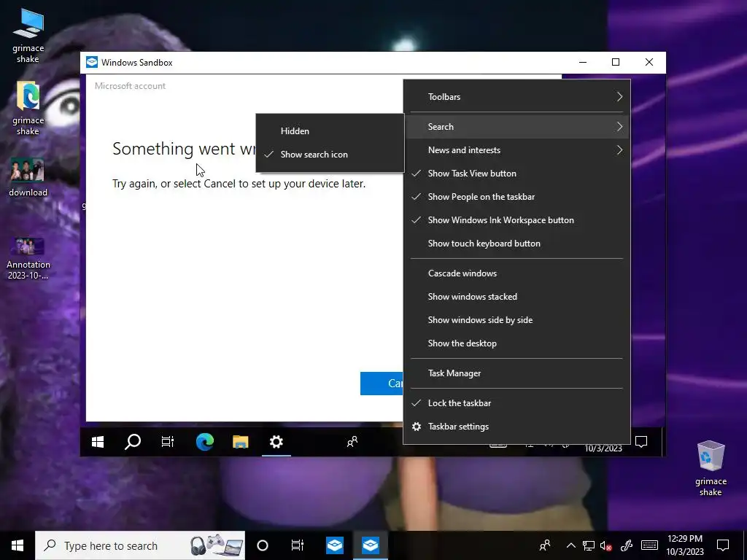Minimize the Windows Sandbox window
This screenshot has height=560, width=747.
point(583,63)
